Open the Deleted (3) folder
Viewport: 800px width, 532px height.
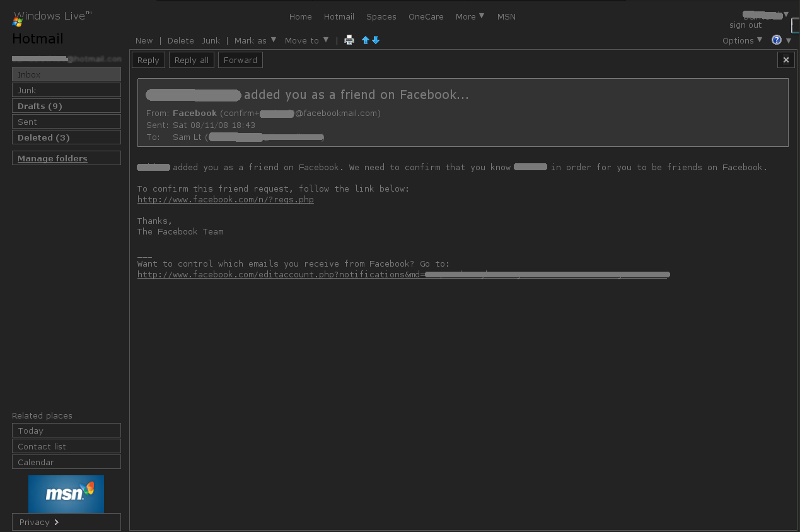66,137
